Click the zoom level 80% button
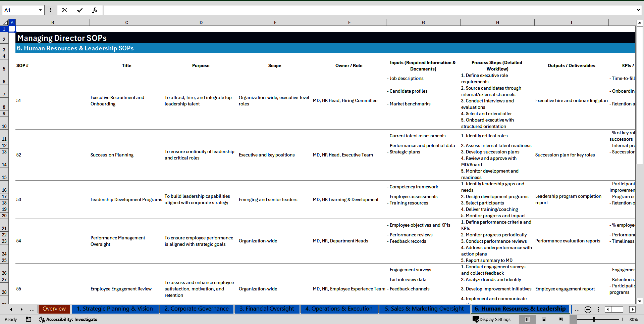This screenshot has height=324, width=644. 633,319
